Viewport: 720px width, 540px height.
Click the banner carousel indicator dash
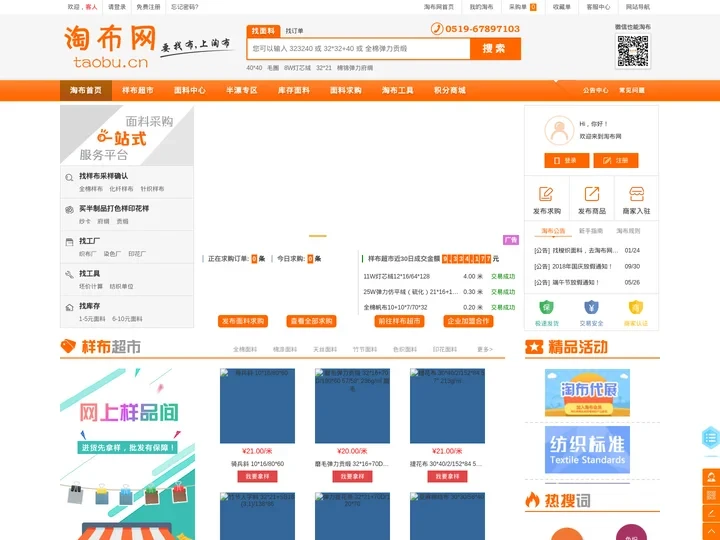[x=318, y=236]
